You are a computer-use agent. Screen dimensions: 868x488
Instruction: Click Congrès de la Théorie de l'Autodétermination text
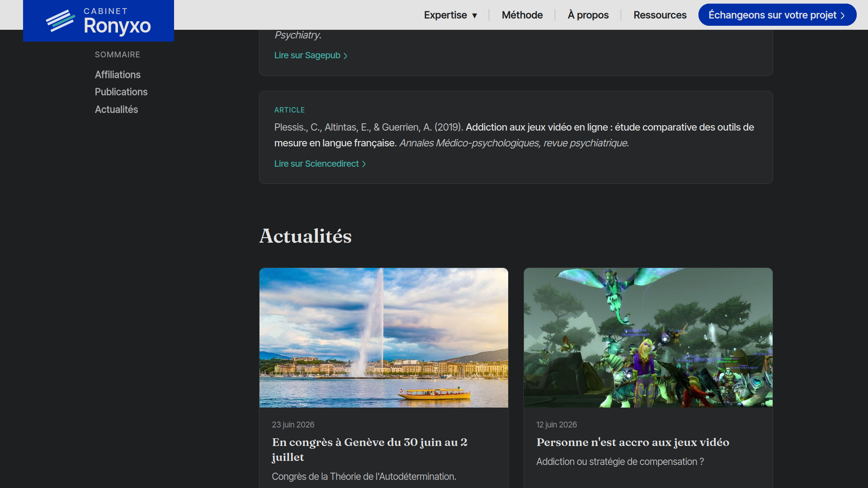(364, 477)
